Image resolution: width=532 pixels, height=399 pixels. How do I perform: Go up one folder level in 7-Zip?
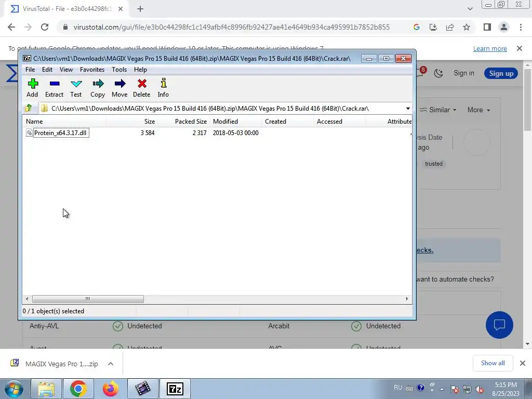(x=29, y=108)
